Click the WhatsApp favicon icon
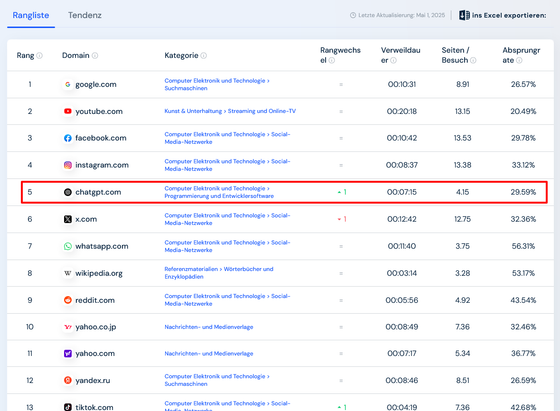This screenshot has width=560, height=411. tap(68, 246)
